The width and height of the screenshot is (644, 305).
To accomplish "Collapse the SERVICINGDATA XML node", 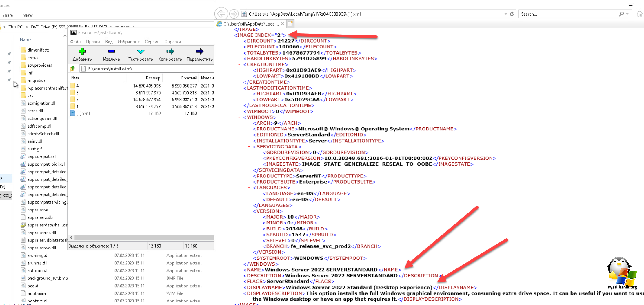I will tap(249, 147).
